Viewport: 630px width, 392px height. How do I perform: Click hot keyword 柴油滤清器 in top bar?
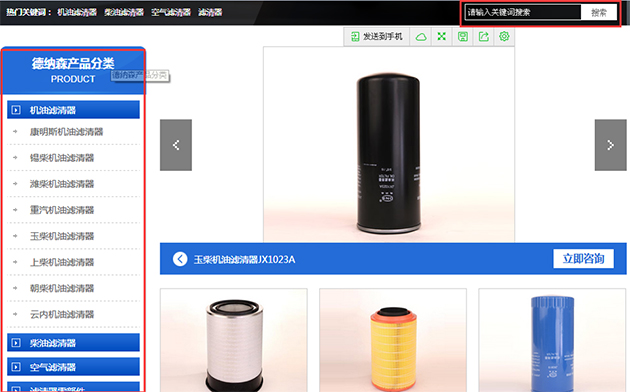coord(124,12)
